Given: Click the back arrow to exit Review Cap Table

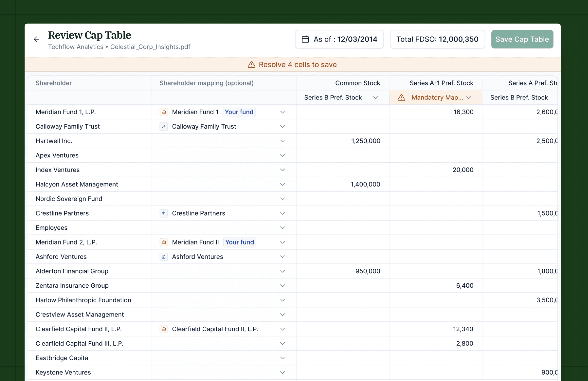Looking at the screenshot, I should coord(36,39).
